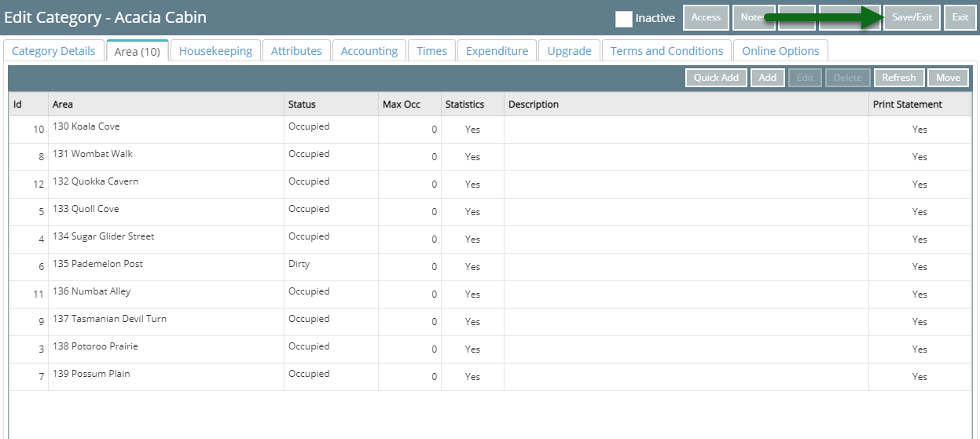Click the Quick Add button
This screenshot has width=980, height=439.
(x=716, y=78)
